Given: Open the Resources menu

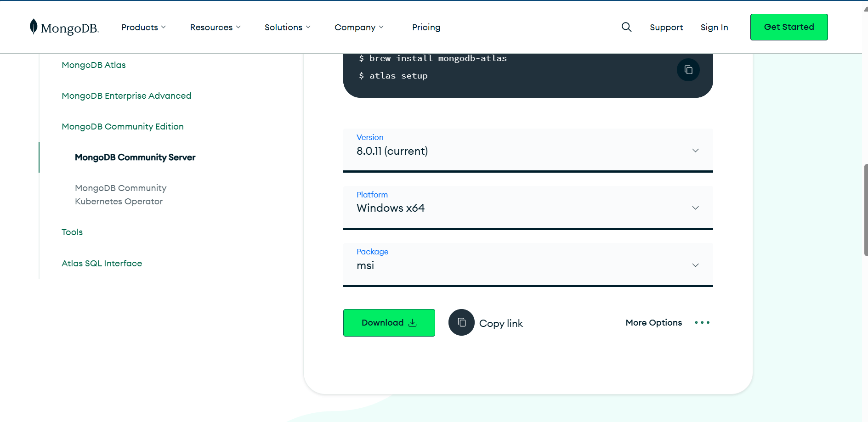Looking at the screenshot, I should 215,28.
